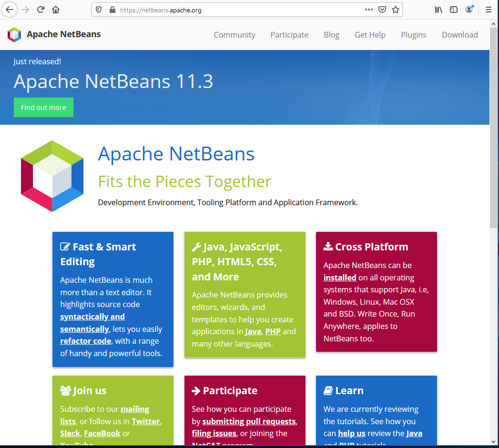View site security info via padlock icon
This screenshot has height=448, width=499.
click(x=112, y=10)
